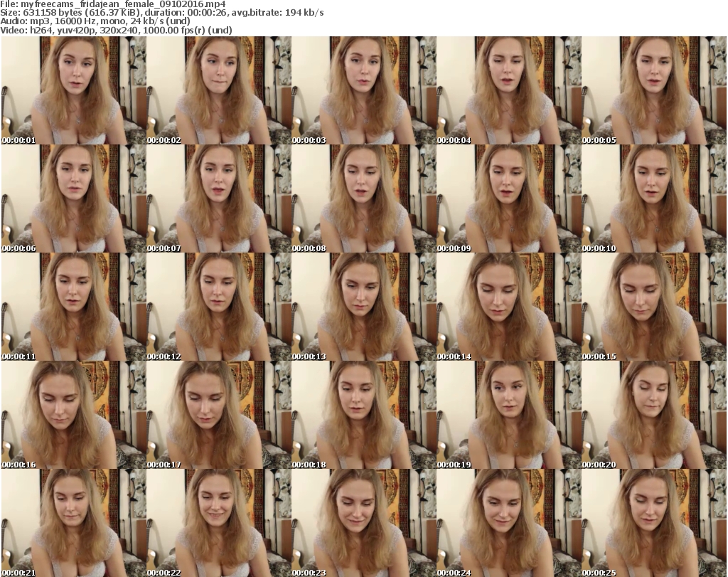Click the 00:00:20 timestamp label
This screenshot has height=577, width=728.
click(x=599, y=465)
